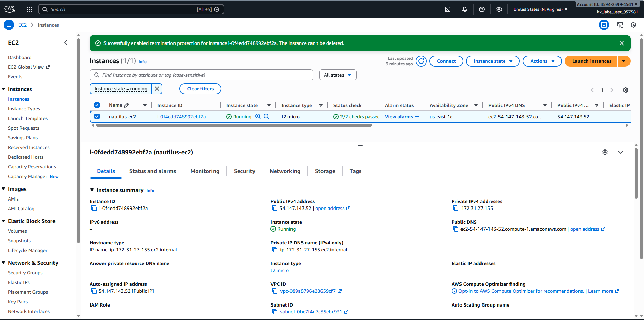Open the Storage tab
The height and width of the screenshot is (320, 644).
(325, 171)
